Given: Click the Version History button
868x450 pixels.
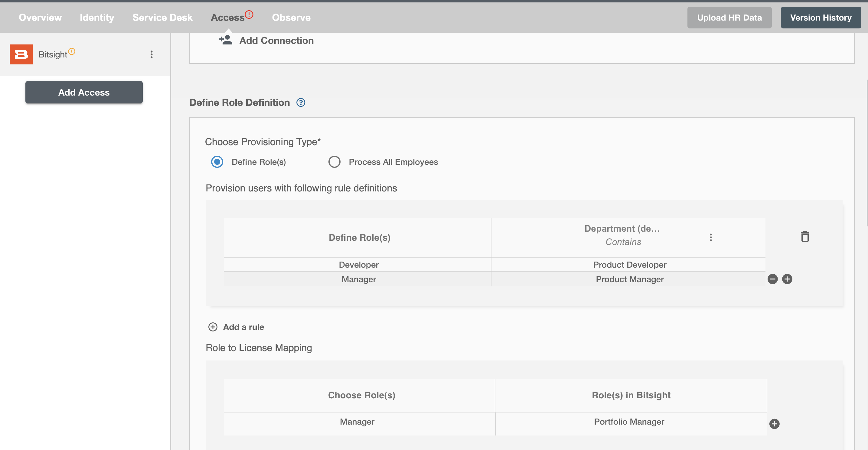Looking at the screenshot, I should [x=821, y=17].
